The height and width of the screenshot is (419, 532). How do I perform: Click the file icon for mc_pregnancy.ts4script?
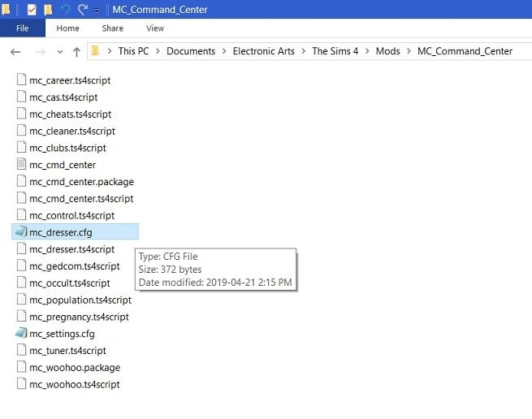tap(21, 316)
